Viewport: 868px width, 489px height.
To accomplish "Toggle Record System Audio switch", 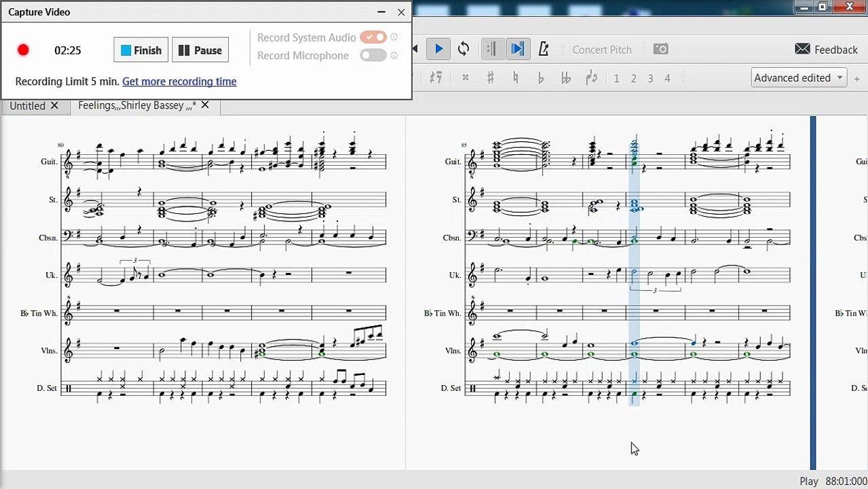I will tap(373, 37).
